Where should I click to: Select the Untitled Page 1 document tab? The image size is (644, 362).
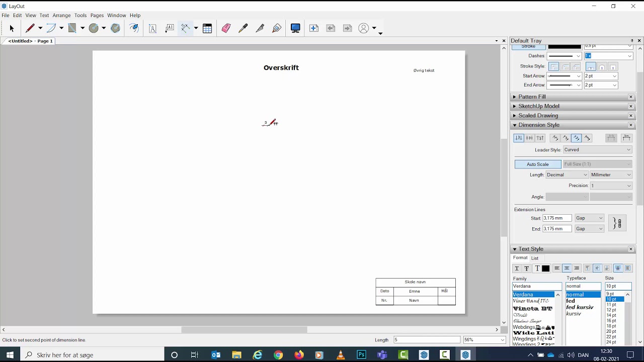tap(30, 41)
